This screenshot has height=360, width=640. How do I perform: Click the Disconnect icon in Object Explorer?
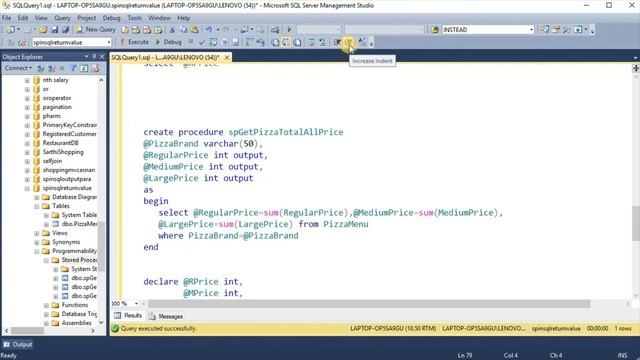[x=51, y=68]
